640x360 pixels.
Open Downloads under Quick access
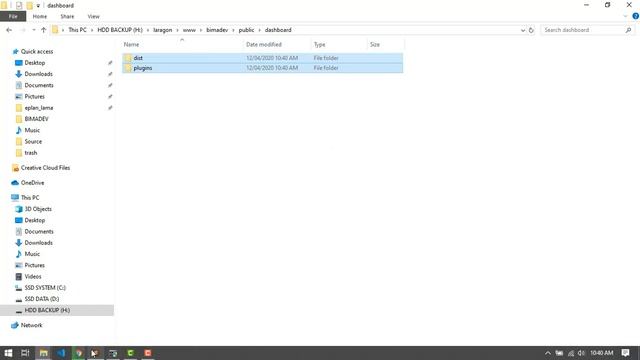click(x=38, y=74)
